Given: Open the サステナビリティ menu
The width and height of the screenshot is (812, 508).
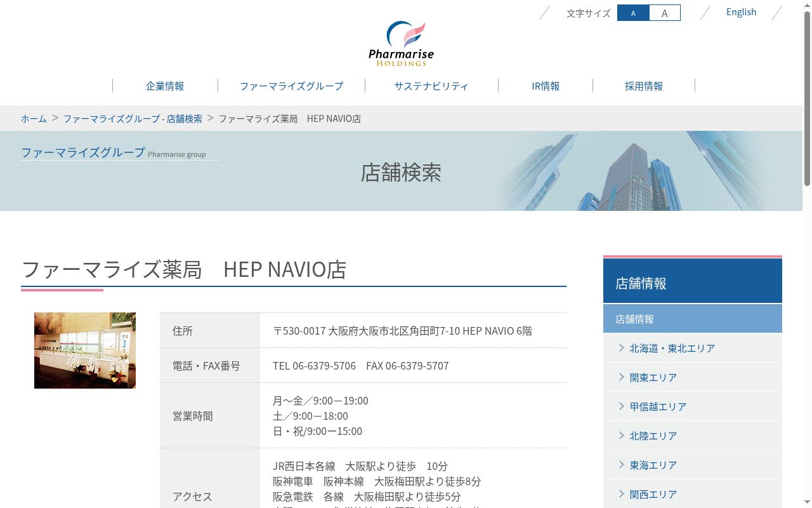Looking at the screenshot, I should point(431,86).
